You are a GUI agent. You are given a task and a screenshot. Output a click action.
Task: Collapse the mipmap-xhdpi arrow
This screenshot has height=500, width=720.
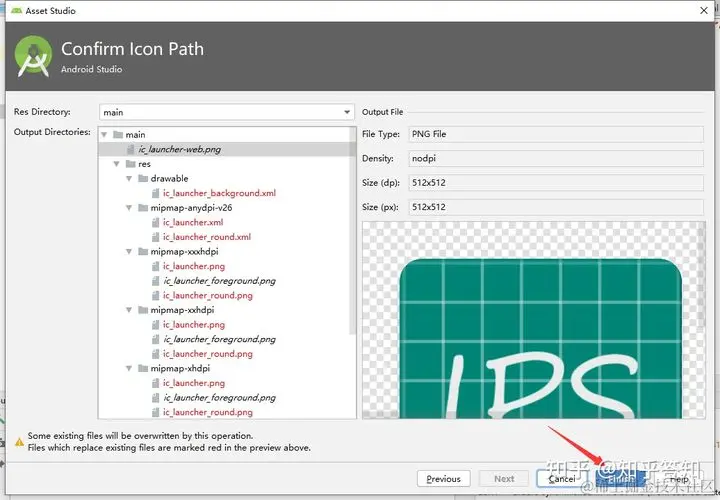129,368
